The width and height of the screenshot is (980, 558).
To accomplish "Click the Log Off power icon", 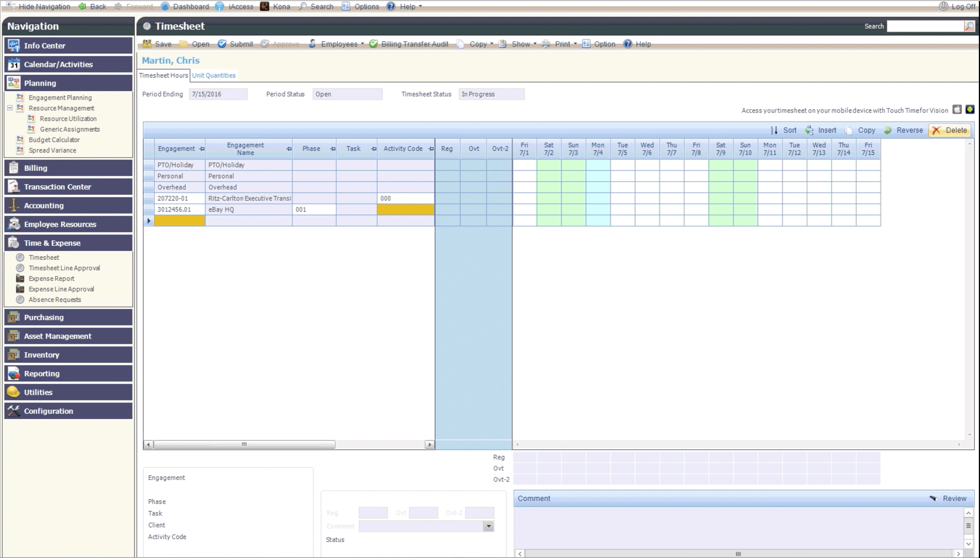I will [943, 6].
